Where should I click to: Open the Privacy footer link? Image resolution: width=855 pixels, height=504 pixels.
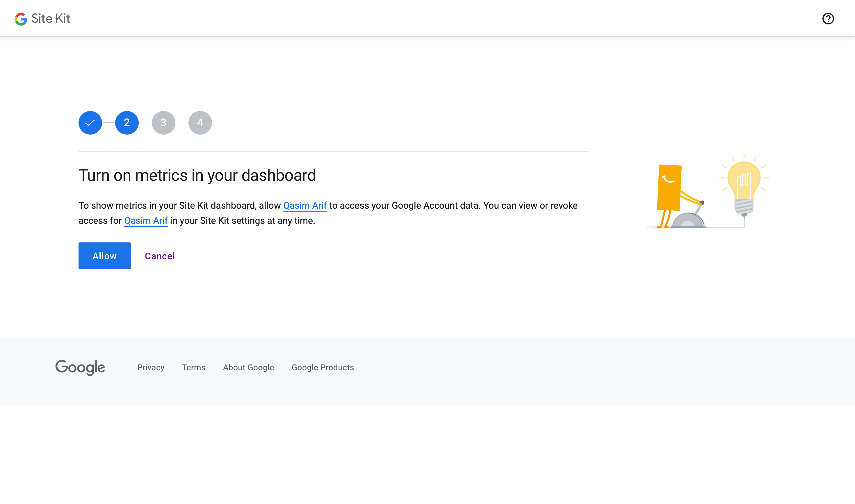pos(151,367)
